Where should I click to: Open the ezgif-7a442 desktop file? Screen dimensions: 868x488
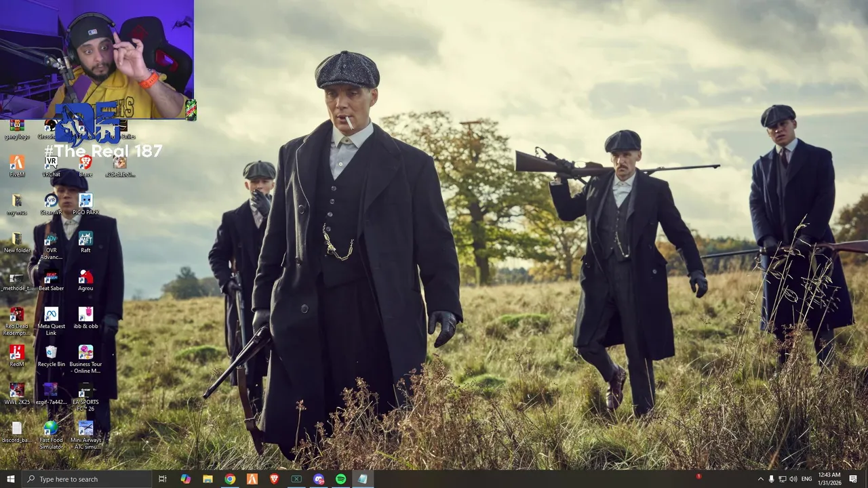tap(51, 394)
